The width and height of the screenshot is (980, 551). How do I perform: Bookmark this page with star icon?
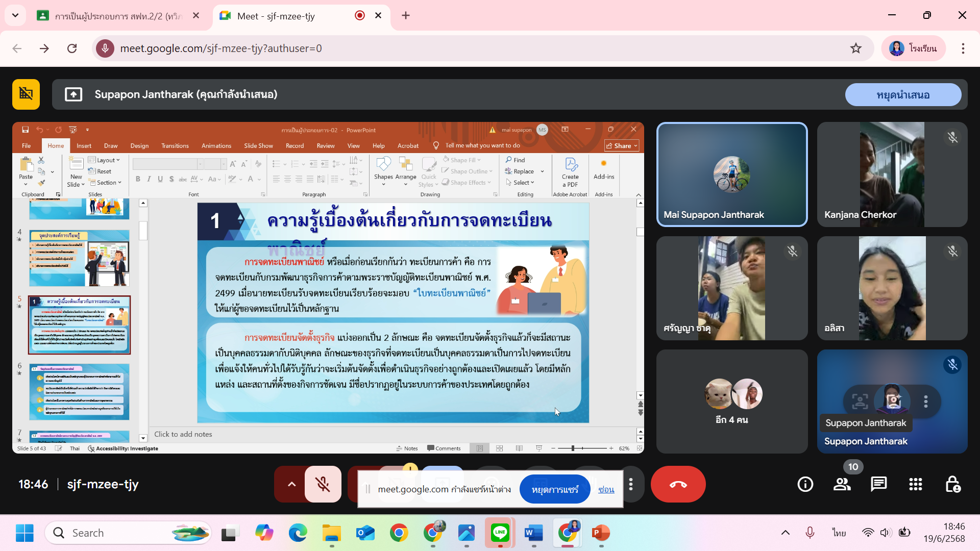pos(855,48)
